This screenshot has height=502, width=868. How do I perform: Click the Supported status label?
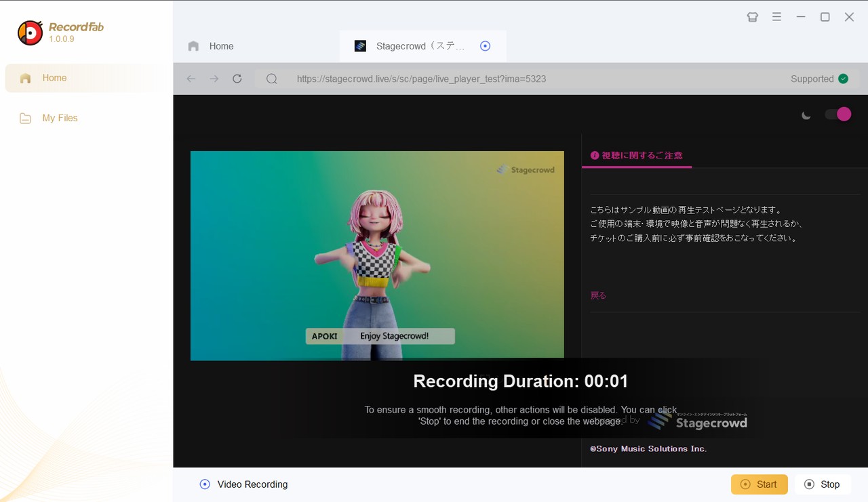pos(812,79)
